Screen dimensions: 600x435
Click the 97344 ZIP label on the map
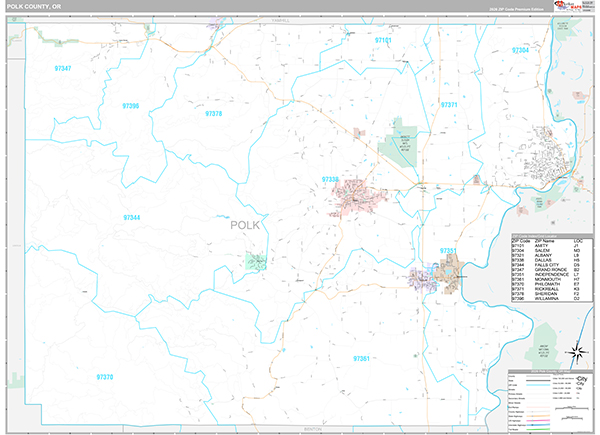pyautogui.click(x=132, y=217)
